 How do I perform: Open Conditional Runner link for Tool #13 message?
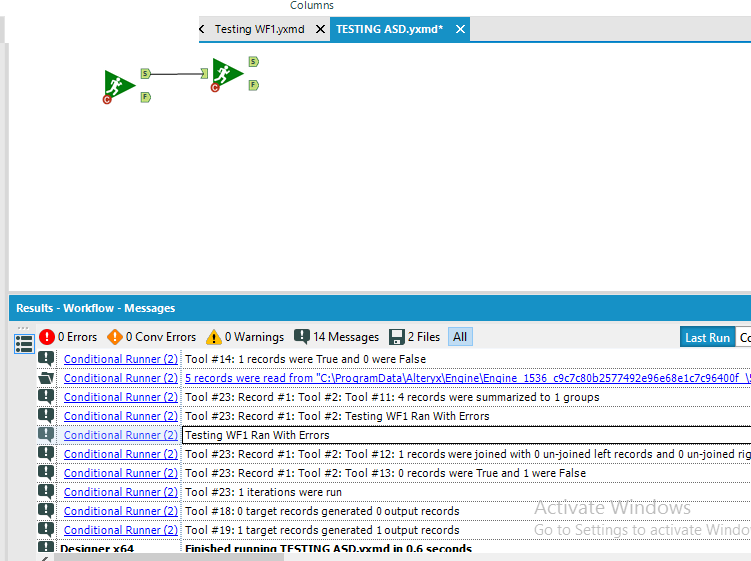click(x=121, y=473)
